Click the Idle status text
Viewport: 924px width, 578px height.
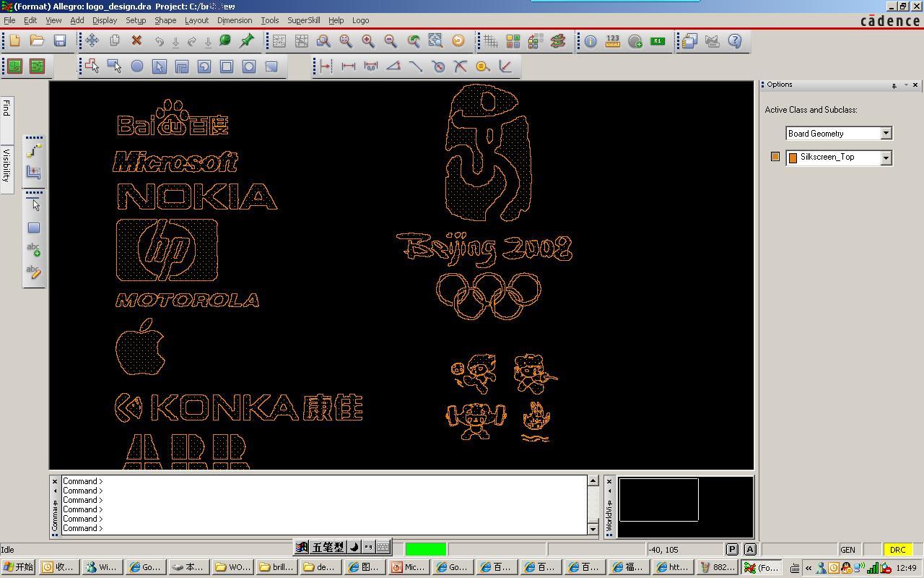coord(8,550)
